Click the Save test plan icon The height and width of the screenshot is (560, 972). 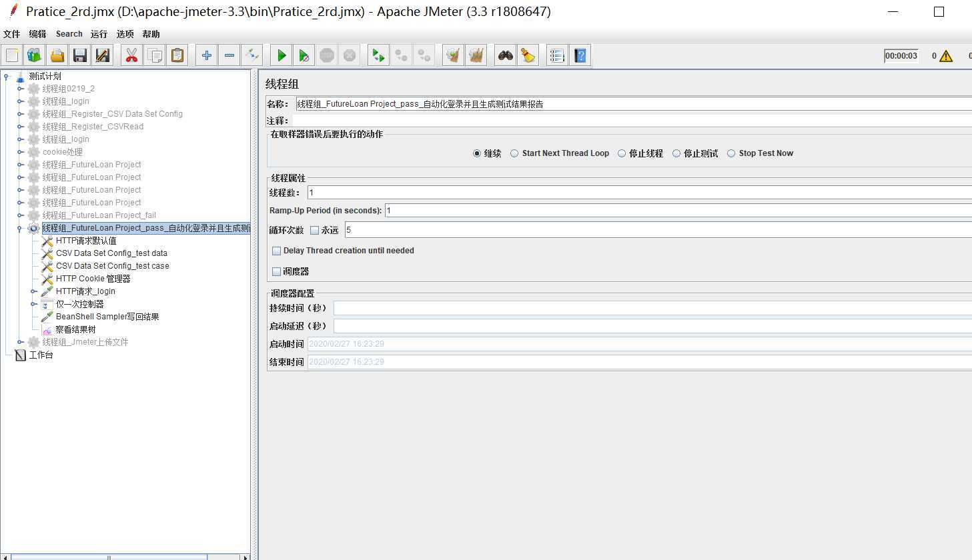80,56
